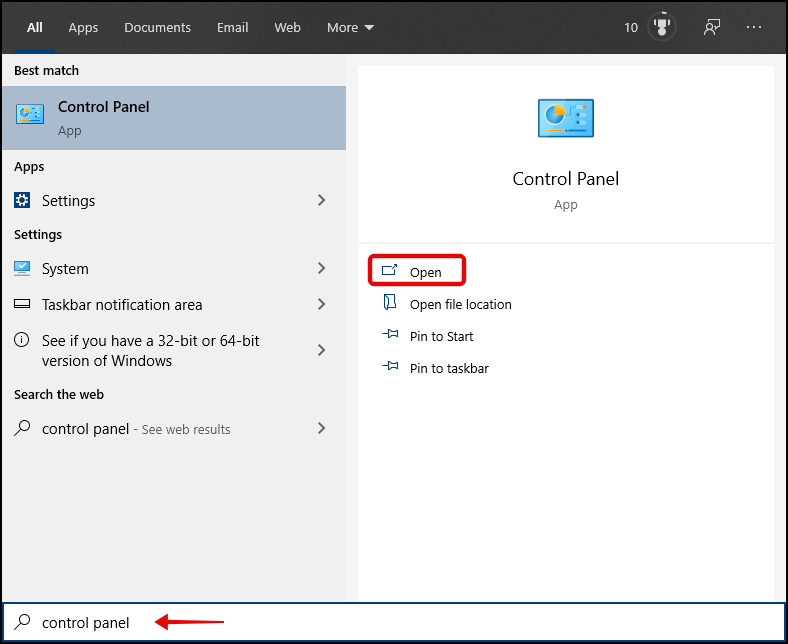Click the large Control Panel preview icon

[566, 118]
